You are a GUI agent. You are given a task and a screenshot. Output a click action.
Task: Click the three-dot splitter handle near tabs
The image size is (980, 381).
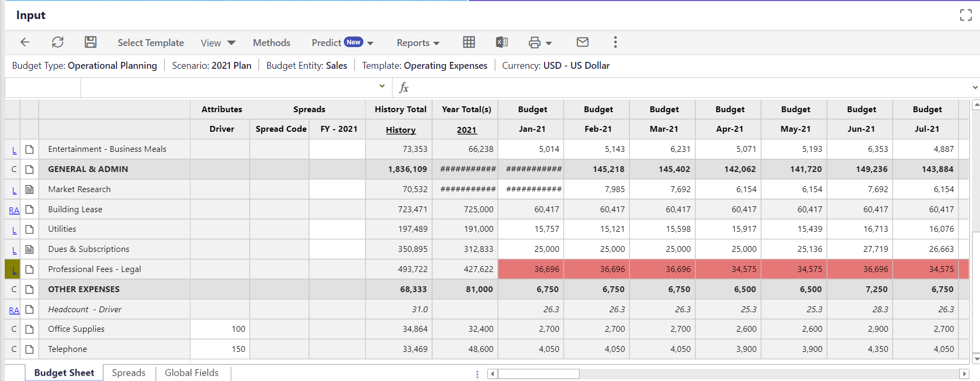coord(477,374)
